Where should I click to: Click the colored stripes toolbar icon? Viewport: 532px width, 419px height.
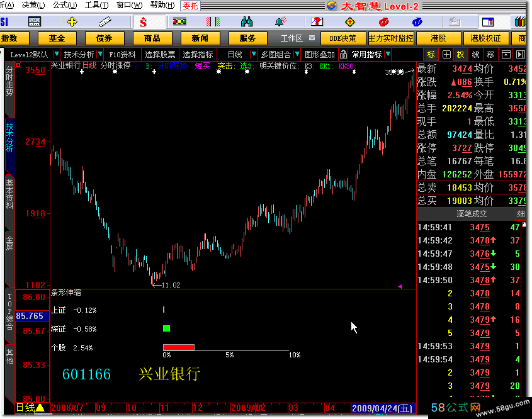pos(213,22)
